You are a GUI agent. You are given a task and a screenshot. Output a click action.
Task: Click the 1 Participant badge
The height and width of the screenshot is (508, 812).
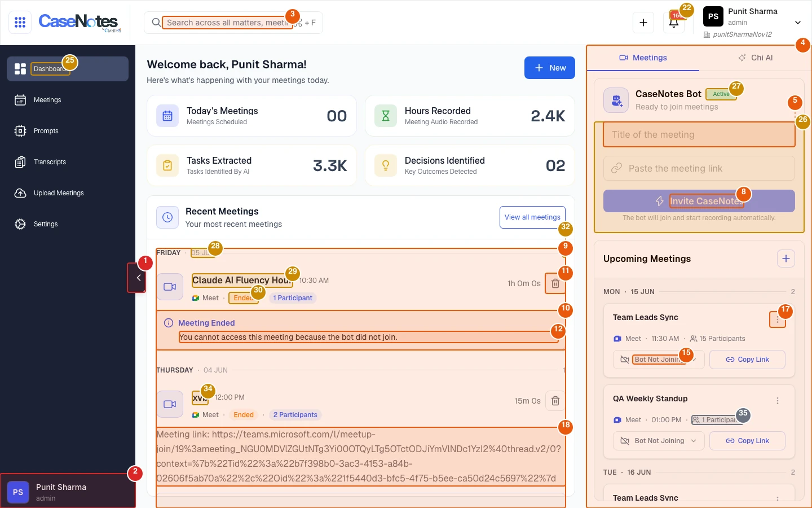pyautogui.click(x=293, y=298)
